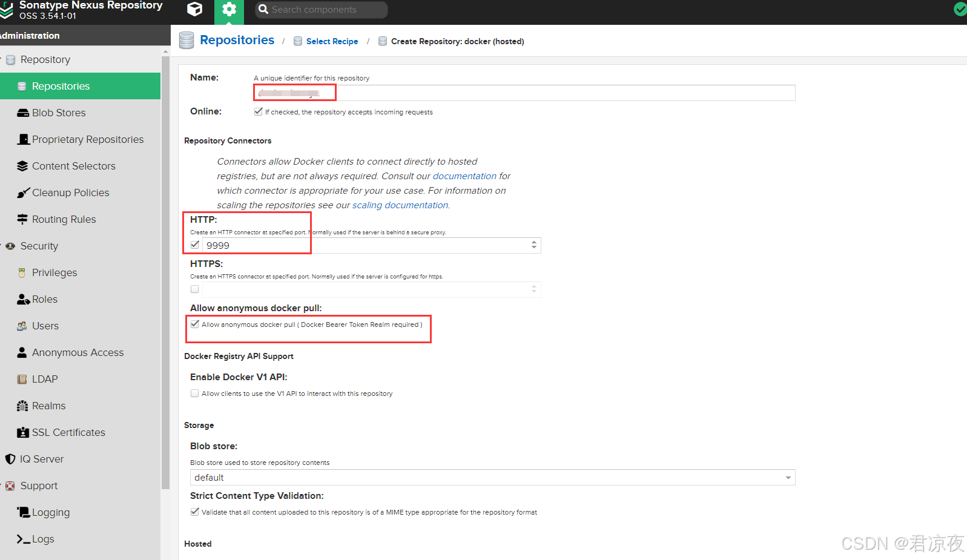Enable Docker V1 API checkbox
This screenshot has width=967, height=560.
pyautogui.click(x=195, y=394)
